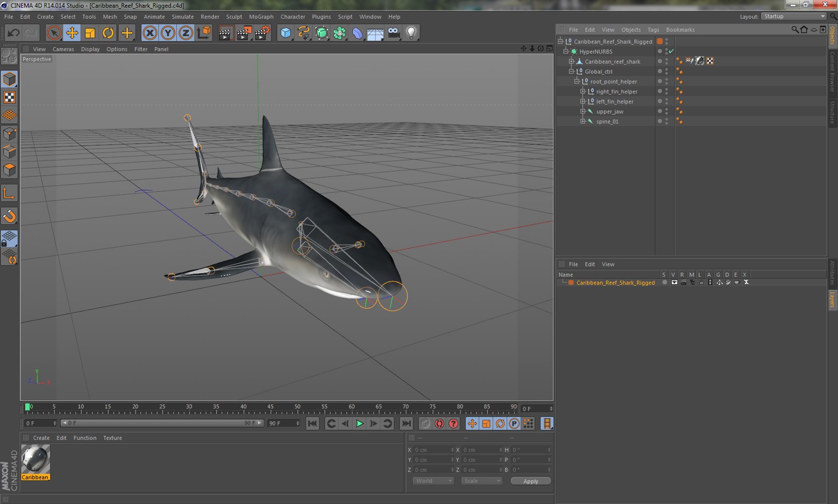Toggle the Snap magnet icon
This screenshot has width=838, height=504.
9,216
